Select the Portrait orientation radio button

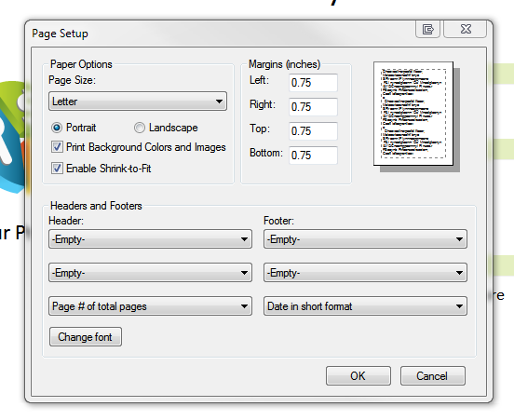point(57,128)
